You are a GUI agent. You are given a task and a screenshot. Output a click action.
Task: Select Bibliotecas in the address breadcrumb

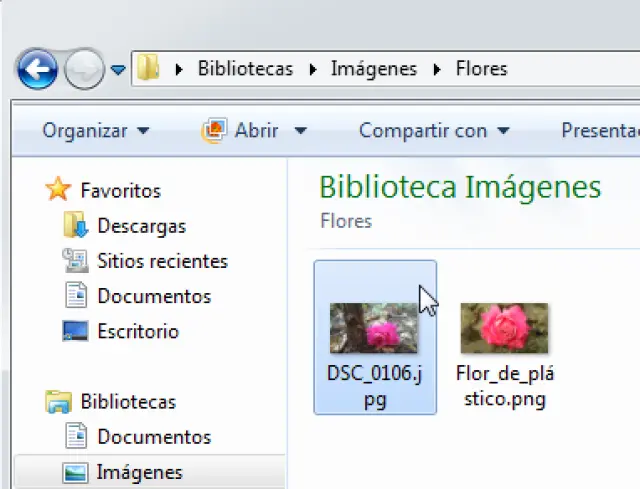point(245,69)
